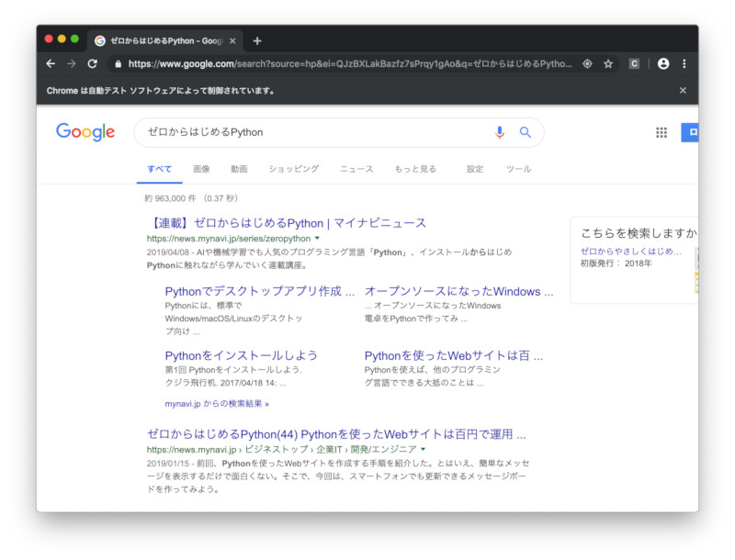The image size is (735, 560).
Task: Click the こちらを検索しますか panel heading
Action: (x=639, y=233)
